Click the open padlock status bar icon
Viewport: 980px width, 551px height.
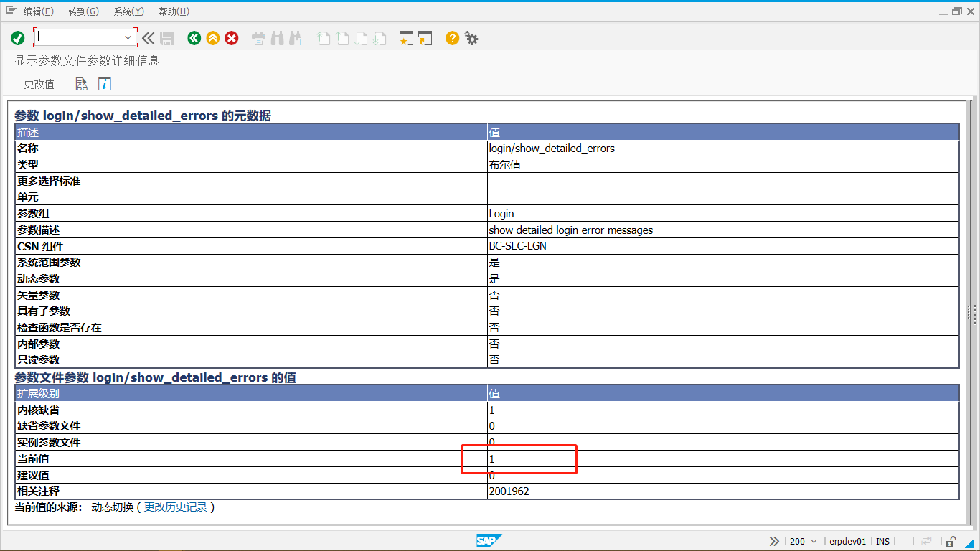pos(950,541)
